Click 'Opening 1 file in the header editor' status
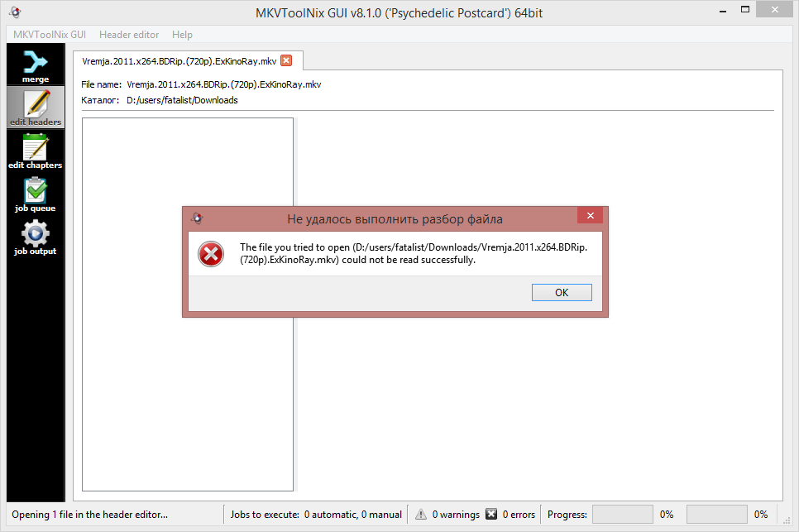 (x=89, y=514)
